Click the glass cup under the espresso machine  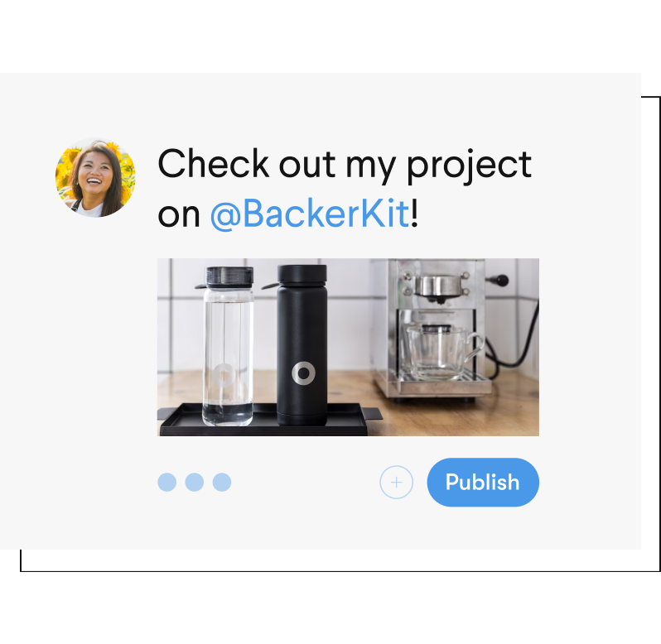click(x=442, y=351)
